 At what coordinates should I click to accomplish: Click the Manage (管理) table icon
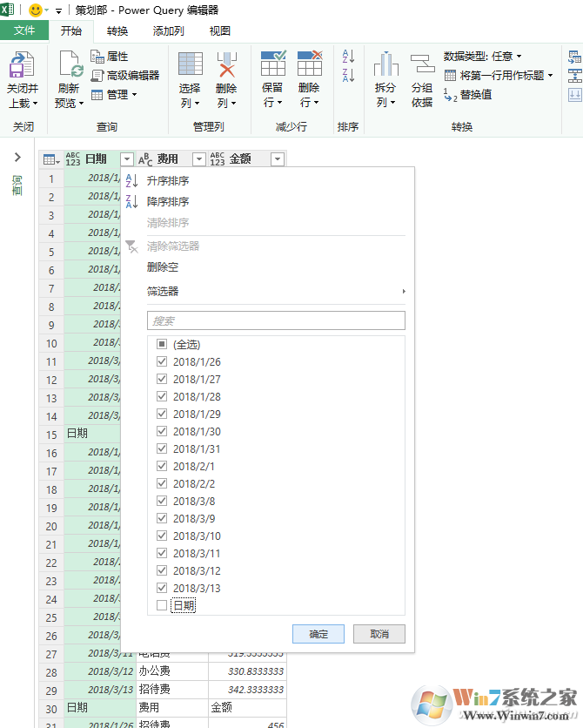[x=97, y=95]
